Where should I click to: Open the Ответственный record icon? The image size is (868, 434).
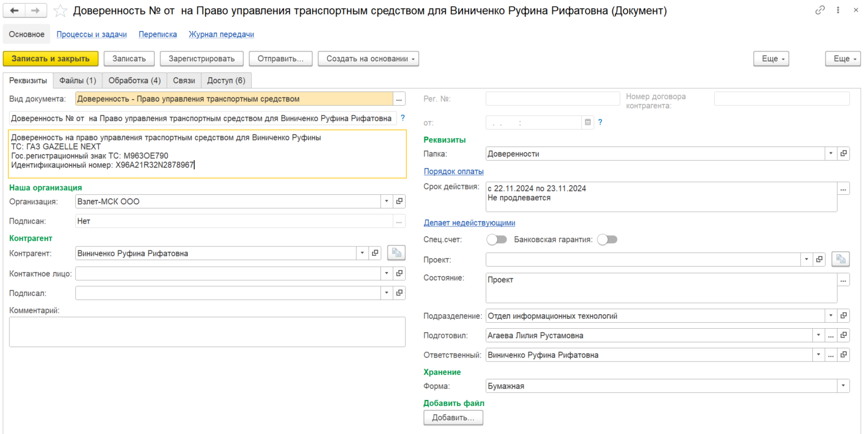(843, 355)
